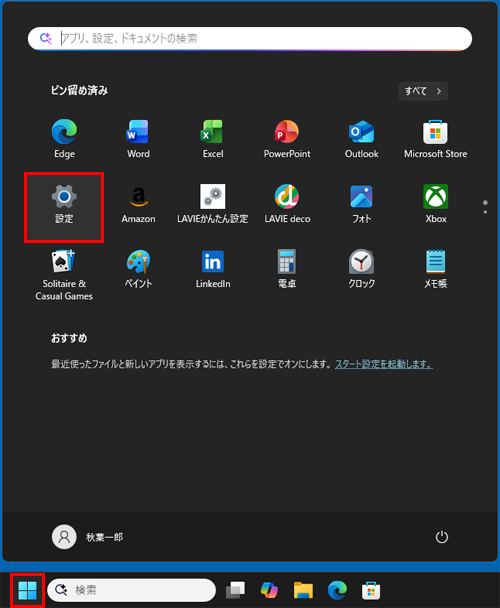Open the Edge pinned app
The image size is (500, 608).
click(x=64, y=139)
